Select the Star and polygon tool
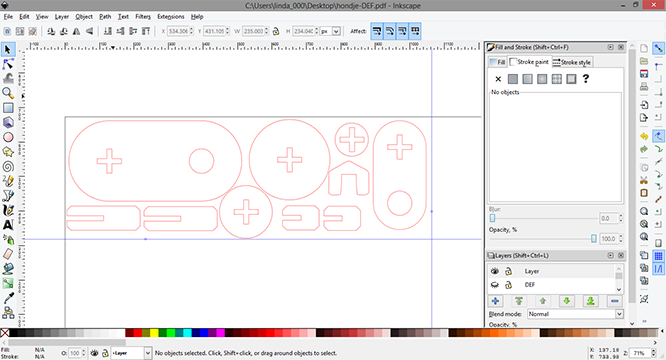This screenshot has height=360, width=666. (8, 152)
